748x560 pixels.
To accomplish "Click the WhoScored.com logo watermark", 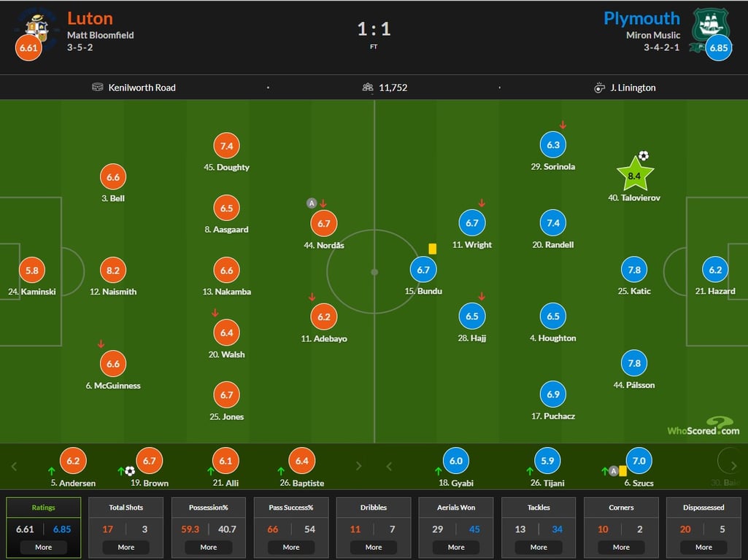I will pyautogui.click(x=703, y=426).
